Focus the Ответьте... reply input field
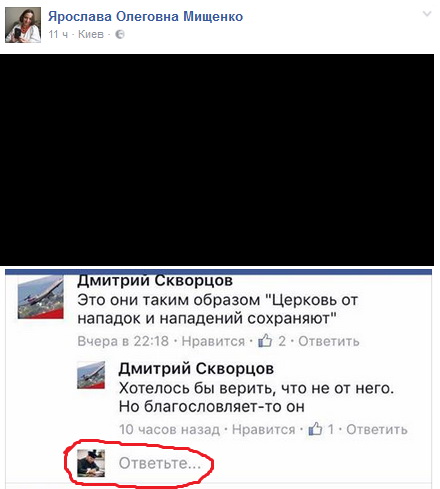The image size is (440, 489). coord(160,463)
